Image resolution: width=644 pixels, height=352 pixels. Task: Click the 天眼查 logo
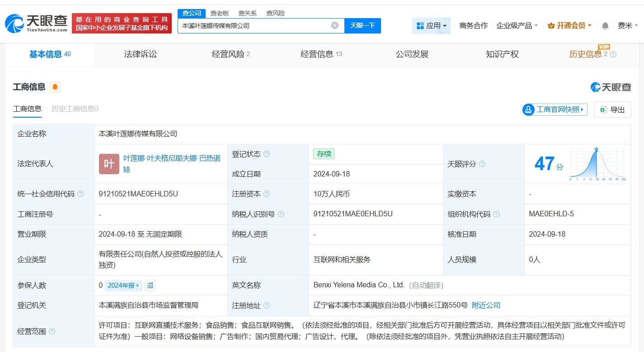coord(36,23)
